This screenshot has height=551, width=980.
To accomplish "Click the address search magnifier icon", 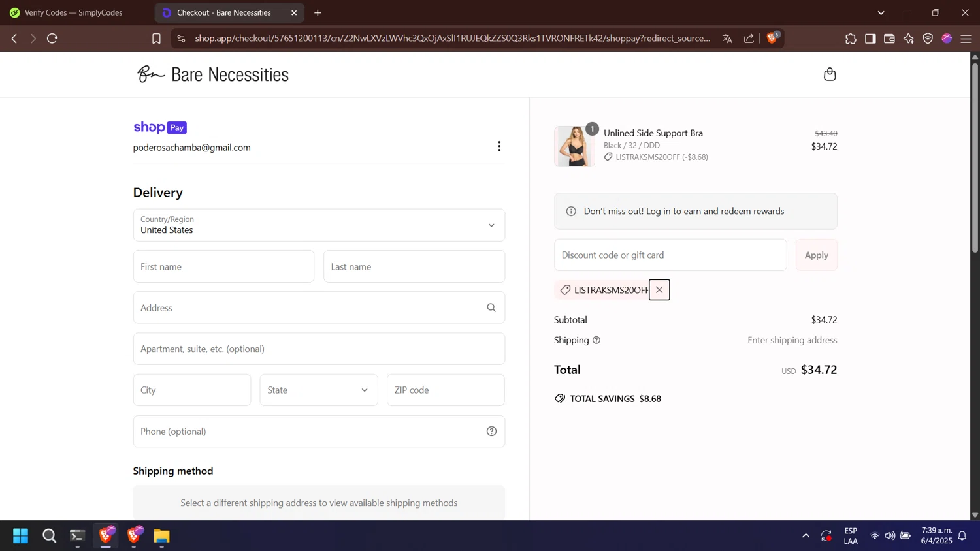I will click(x=491, y=307).
